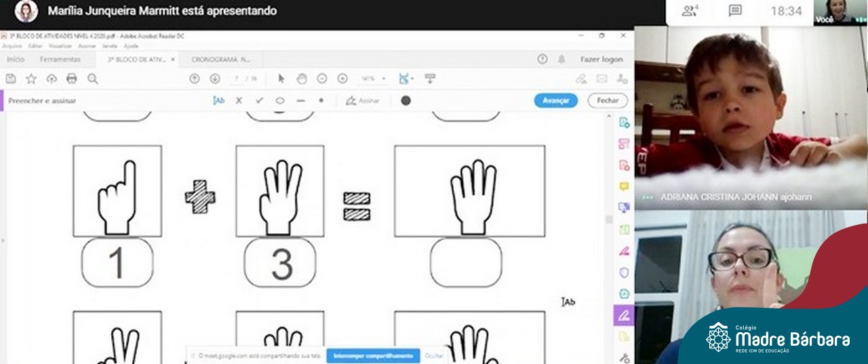
Task: Open the Arquivo menu
Action: pos(12,46)
